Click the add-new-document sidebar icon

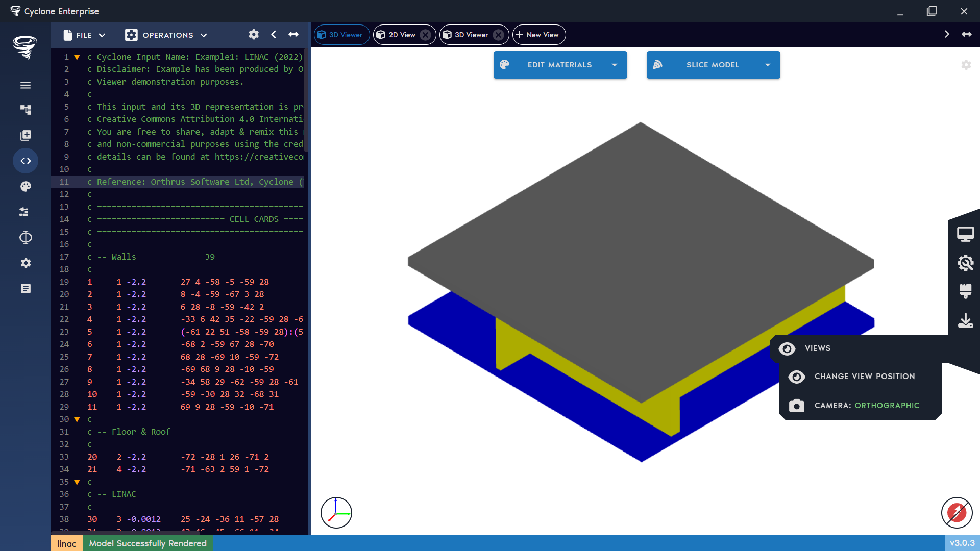tap(26, 135)
